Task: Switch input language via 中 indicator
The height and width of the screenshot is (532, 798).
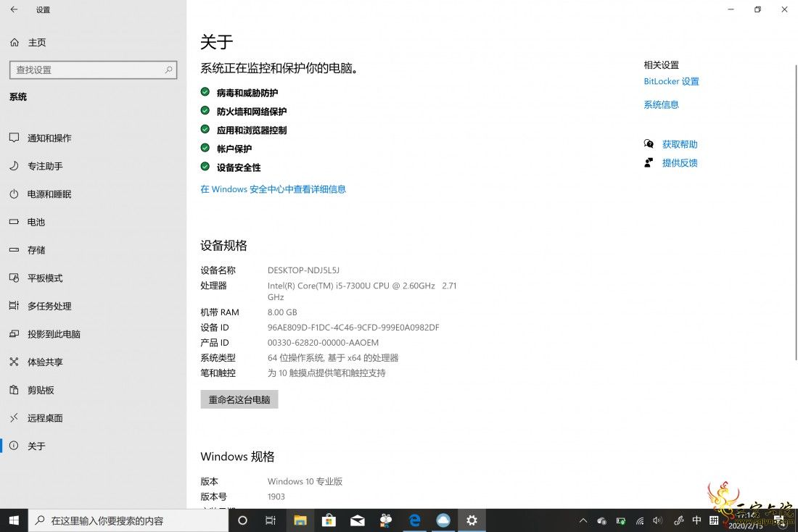Action: point(696,520)
